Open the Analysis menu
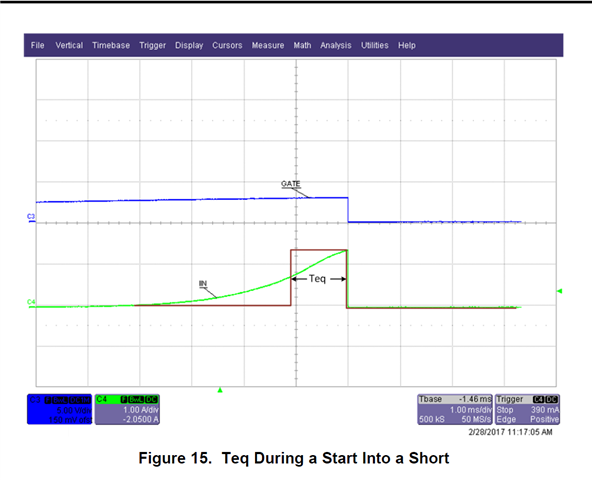592x480 pixels. (336, 45)
